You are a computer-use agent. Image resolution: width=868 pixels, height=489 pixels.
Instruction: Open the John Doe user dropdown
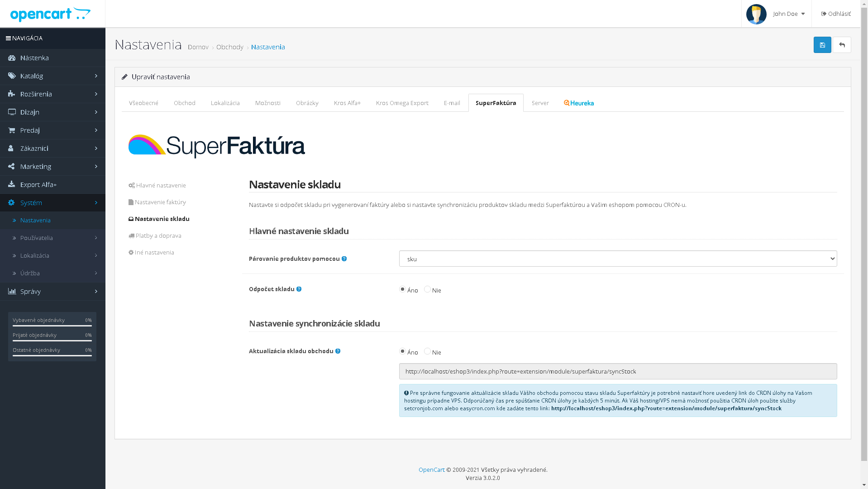788,14
